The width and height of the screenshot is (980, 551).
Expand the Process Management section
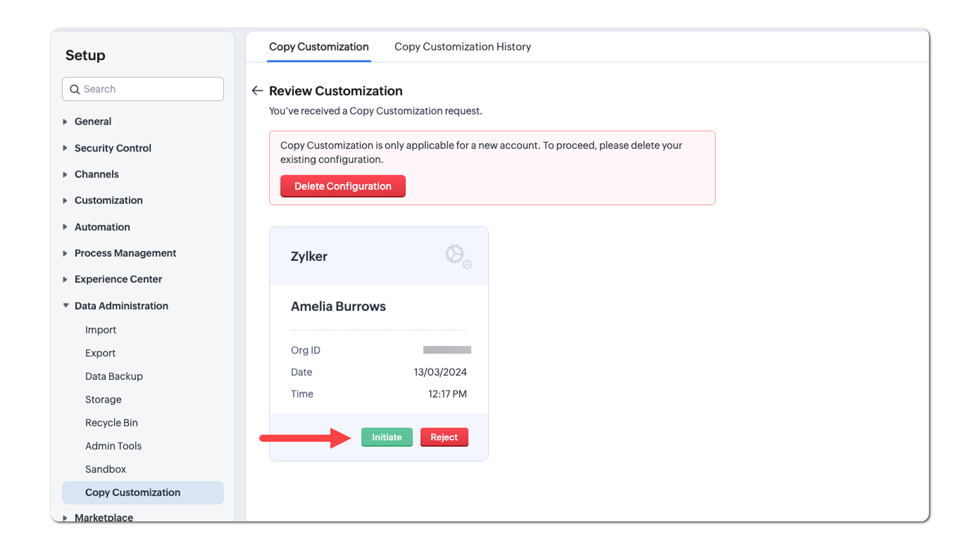pyautogui.click(x=65, y=253)
